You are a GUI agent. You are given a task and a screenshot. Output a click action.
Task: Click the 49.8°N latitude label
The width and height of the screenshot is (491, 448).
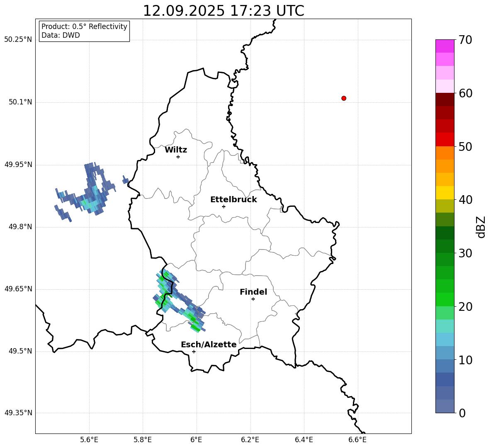tap(20, 227)
